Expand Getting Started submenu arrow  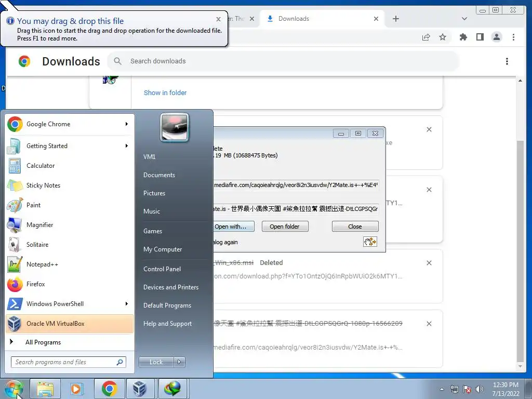[x=127, y=146]
